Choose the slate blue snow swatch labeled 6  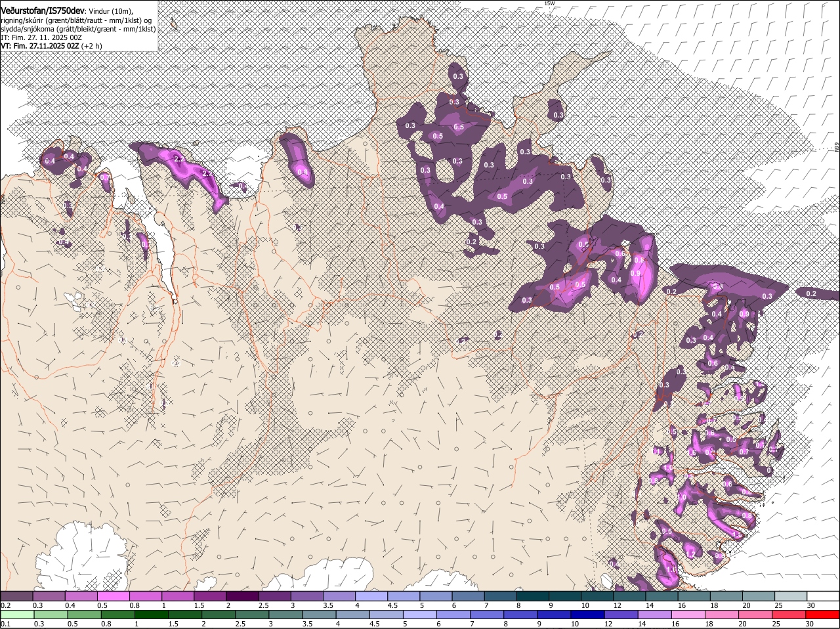(x=468, y=596)
